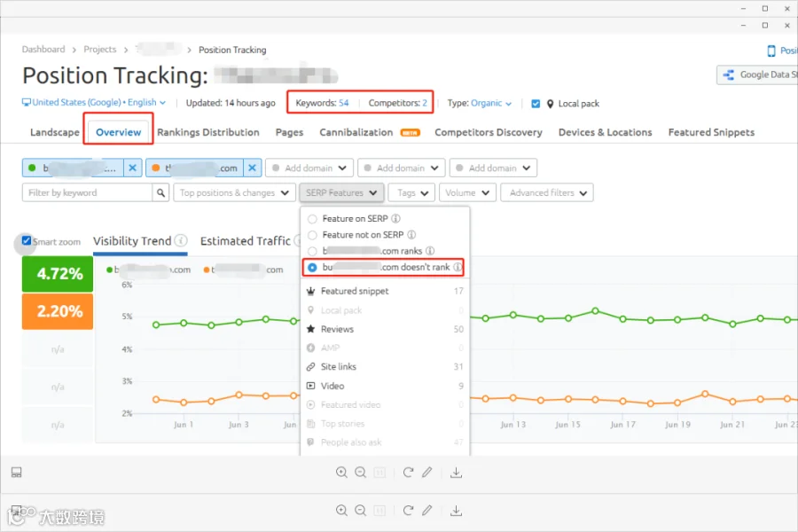Select the Site links feature entry

[385, 366]
